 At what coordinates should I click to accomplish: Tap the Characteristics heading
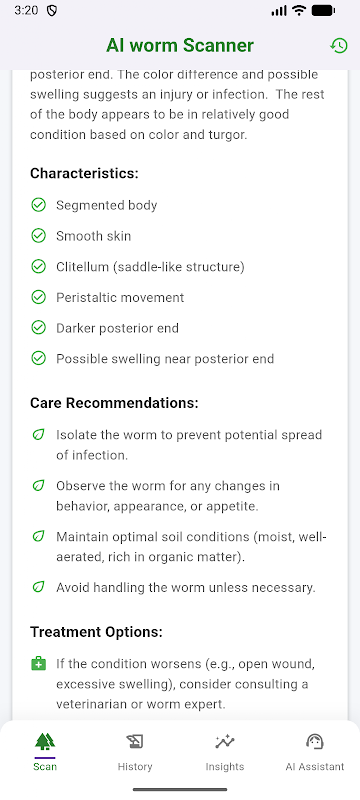click(84, 173)
